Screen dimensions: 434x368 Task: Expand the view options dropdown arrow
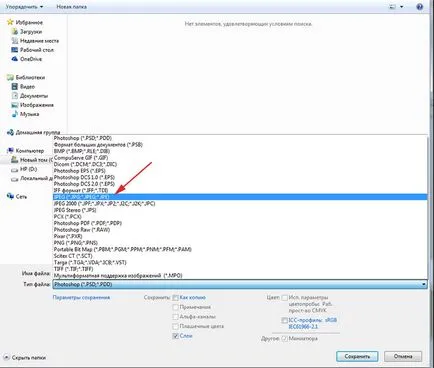(x=401, y=7)
